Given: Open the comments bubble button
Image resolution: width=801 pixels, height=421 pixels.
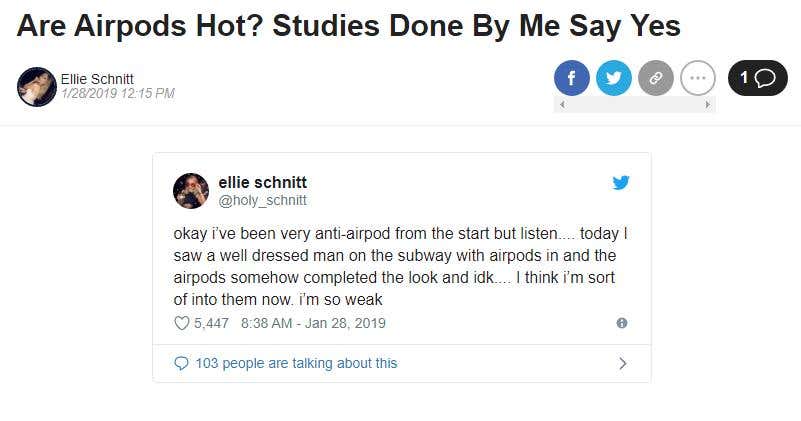Looking at the screenshot, I should click(x=758, y=78).
